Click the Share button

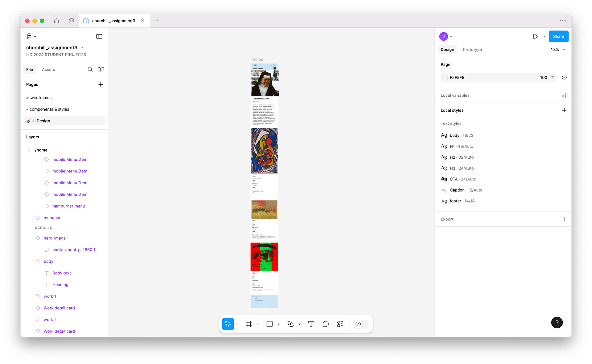click(558, 36)
